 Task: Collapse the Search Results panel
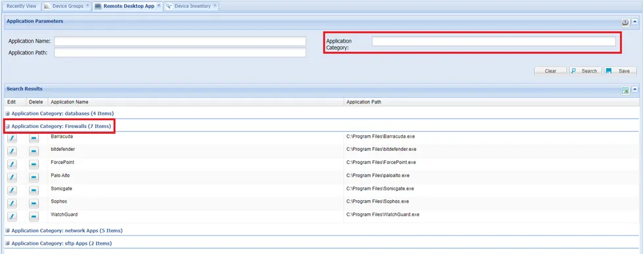point(635,90)
